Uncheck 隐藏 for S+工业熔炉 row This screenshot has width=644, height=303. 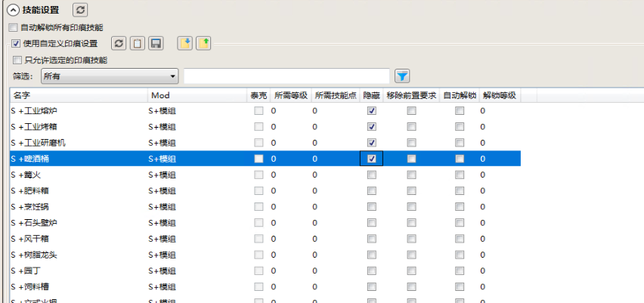371,111
